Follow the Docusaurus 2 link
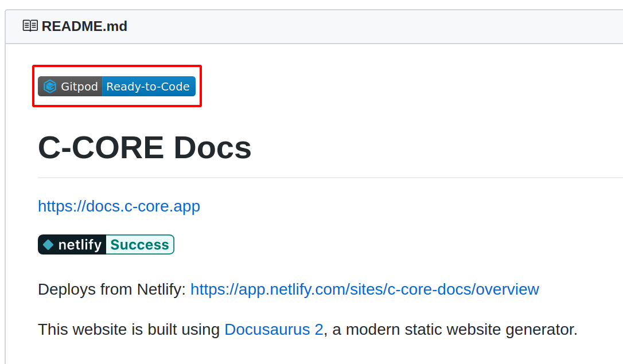Image resolution: width=623 pixels, height=364 pixels. 274,330
